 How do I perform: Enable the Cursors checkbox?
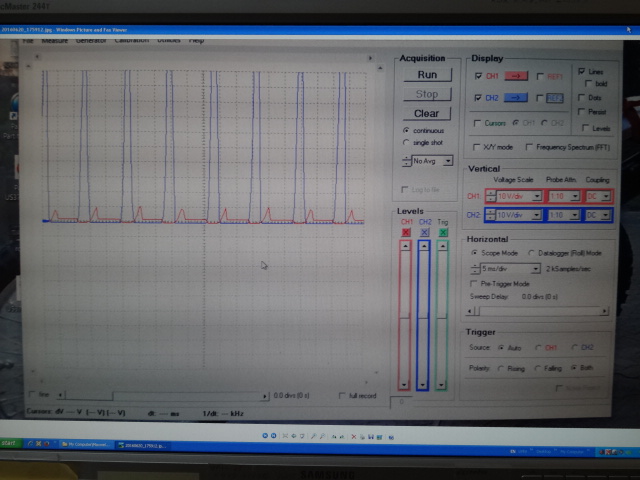[477, 123]
